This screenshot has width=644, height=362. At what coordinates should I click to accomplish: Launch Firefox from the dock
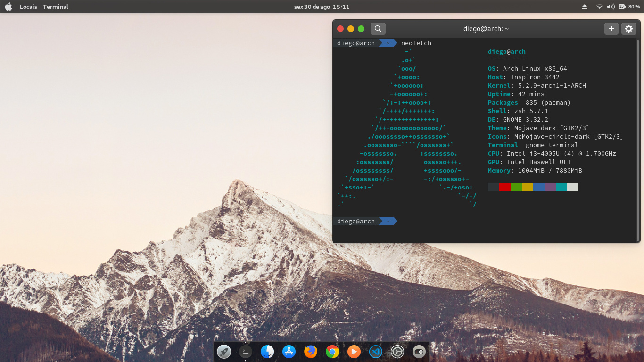pyautogui.click(x=311, y=352)
